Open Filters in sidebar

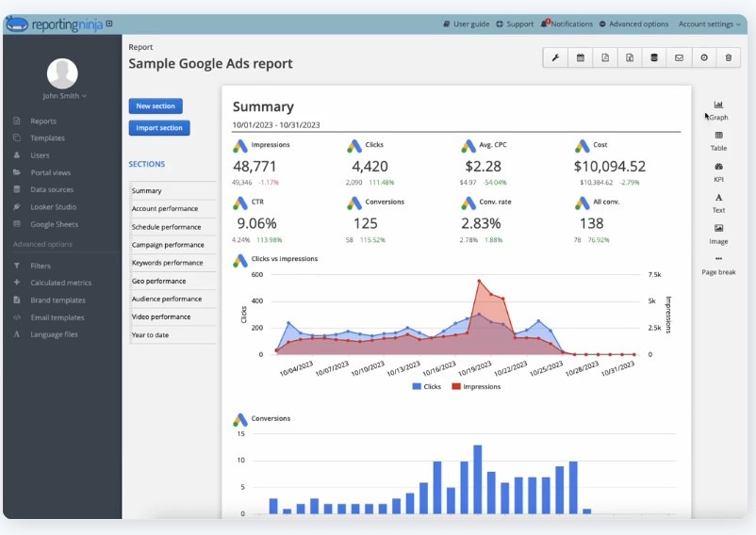pos(40,266)
